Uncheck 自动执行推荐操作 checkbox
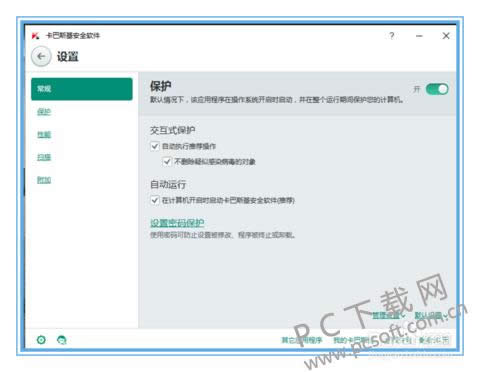The image size is (480, 372). click(x=154, y=146)
